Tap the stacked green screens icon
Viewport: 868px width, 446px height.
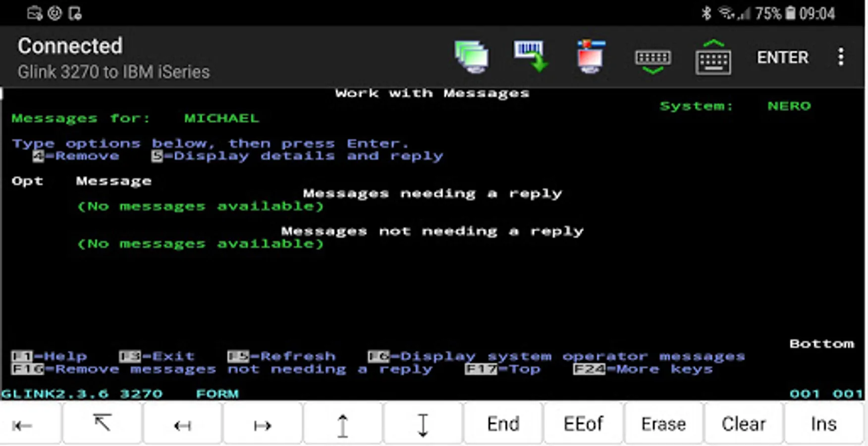pos(471,57)
